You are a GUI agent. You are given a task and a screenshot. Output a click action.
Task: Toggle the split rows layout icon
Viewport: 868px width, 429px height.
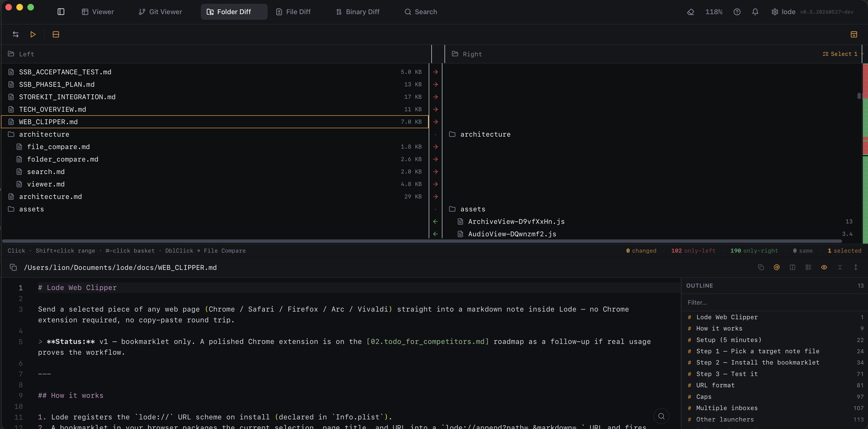pyautogui.click(x=56, y=35)
